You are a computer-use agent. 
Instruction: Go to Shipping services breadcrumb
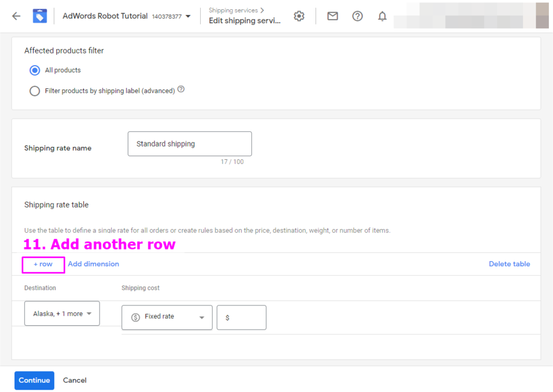[233, 10]
